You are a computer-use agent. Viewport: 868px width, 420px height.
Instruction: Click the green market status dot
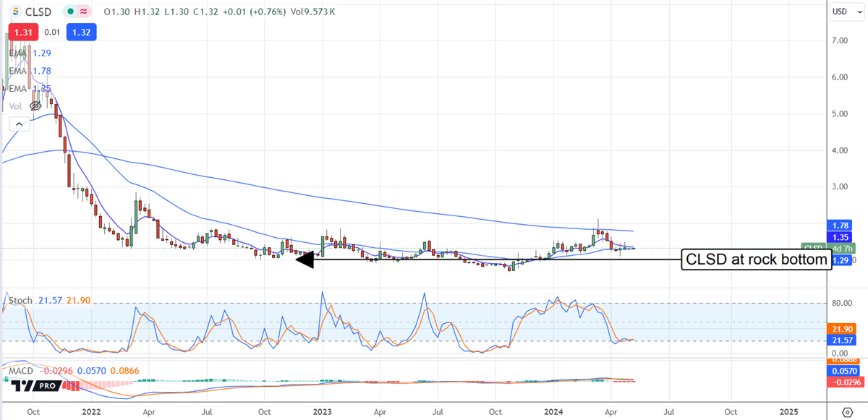tap(69, 12)
